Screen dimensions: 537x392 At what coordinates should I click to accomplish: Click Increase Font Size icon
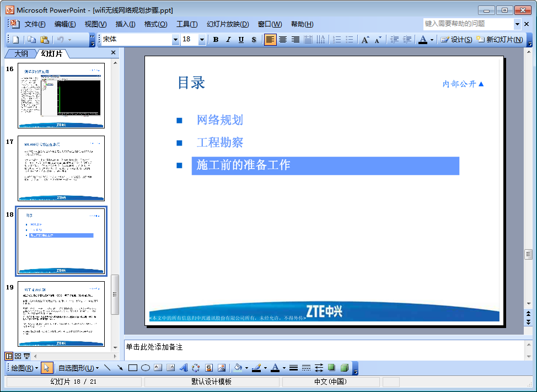pos(366,40)
